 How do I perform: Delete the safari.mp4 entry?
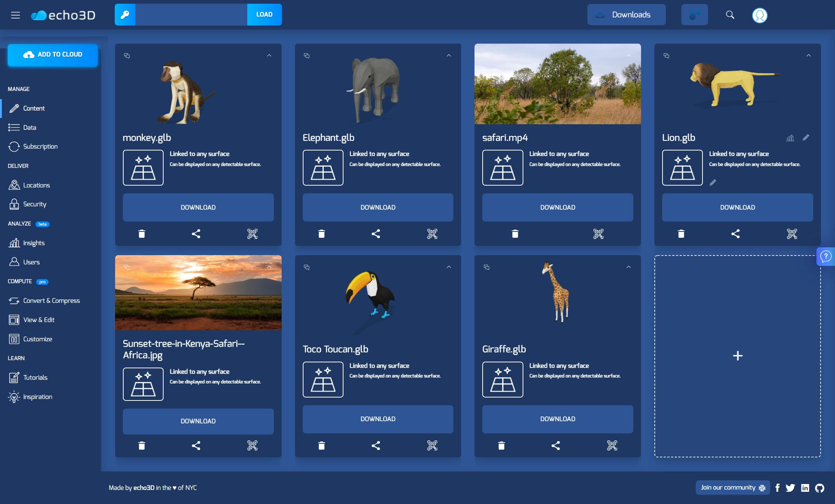point(514,233)
